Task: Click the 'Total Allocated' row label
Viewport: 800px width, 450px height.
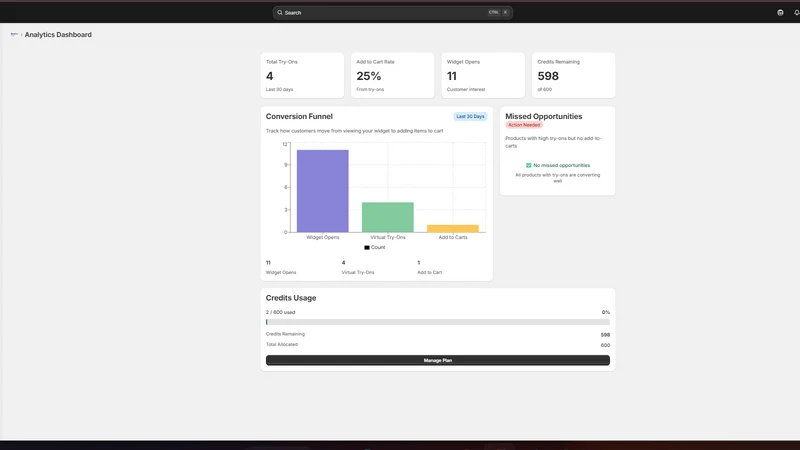Action: 282,344
